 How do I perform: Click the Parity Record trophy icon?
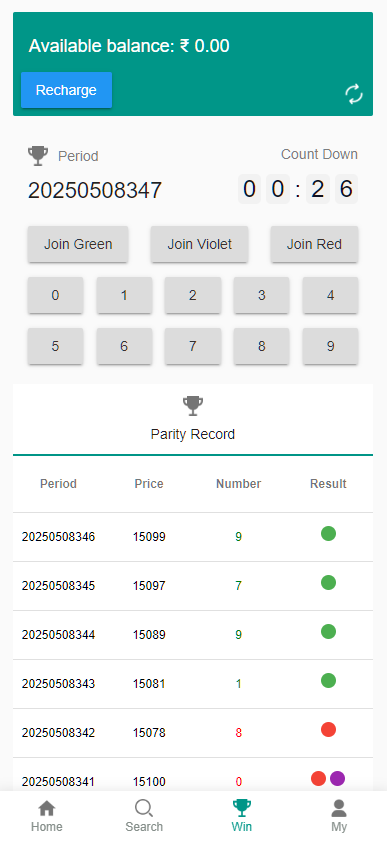pyautogui.click(x=193, y=406)
